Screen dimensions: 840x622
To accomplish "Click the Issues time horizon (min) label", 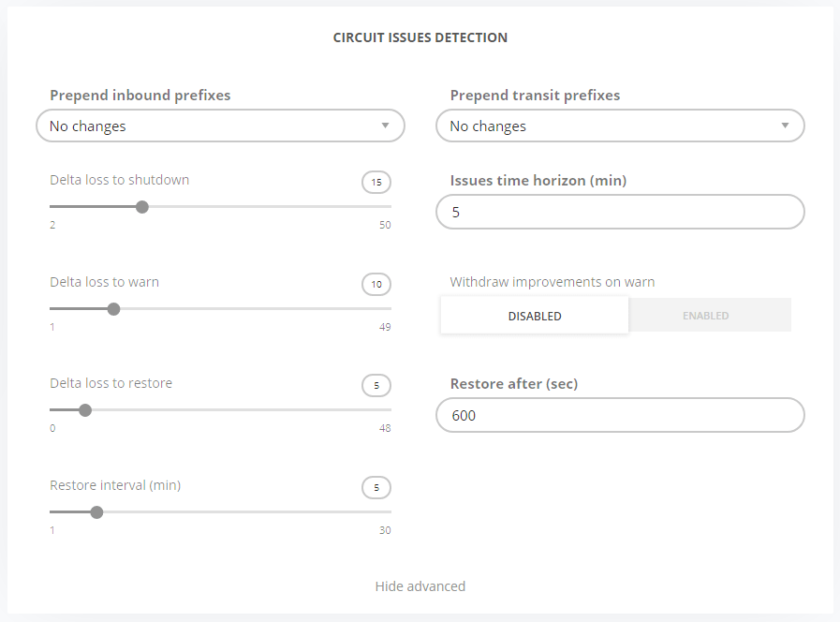I will tap(538, 181).
